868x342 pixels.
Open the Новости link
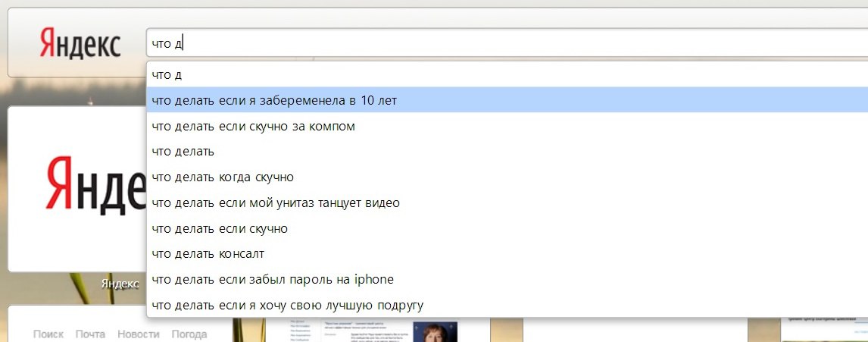point(139,334)
